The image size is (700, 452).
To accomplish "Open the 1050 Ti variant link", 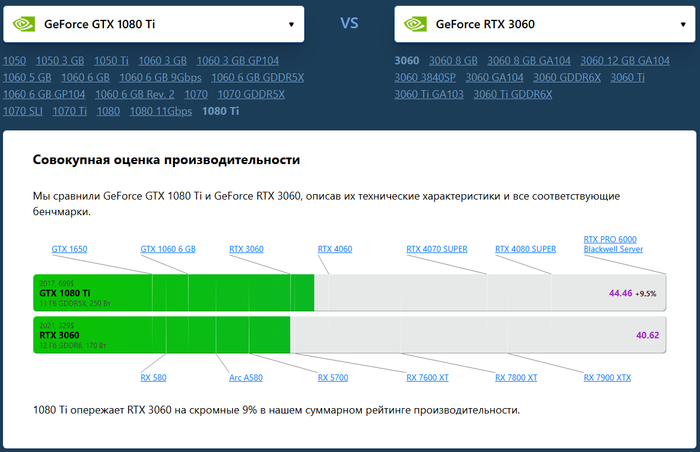I will pos(111,61).
